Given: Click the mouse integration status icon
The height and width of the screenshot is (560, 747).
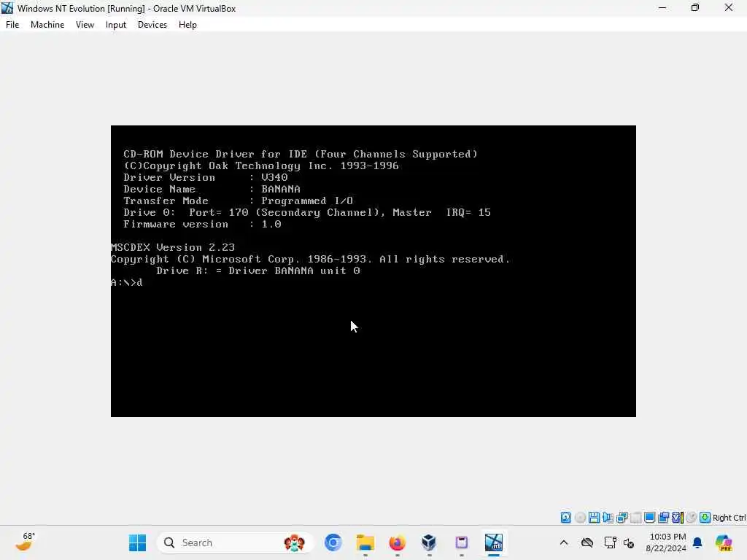Looking at the screenshot, I should click(x=692, y=518).
